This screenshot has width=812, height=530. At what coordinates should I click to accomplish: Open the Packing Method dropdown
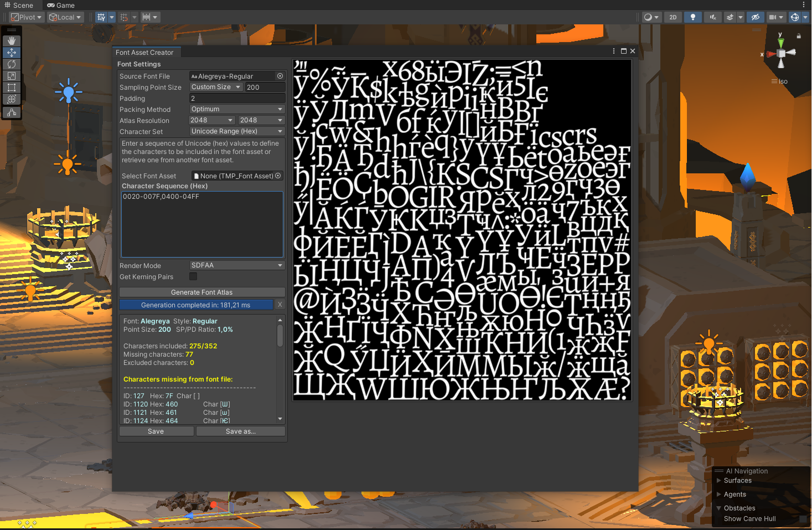[x=237, y=109]
